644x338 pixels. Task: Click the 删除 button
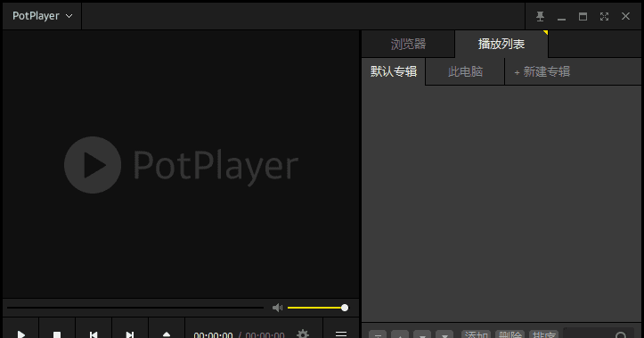click(x=510, y=334)
